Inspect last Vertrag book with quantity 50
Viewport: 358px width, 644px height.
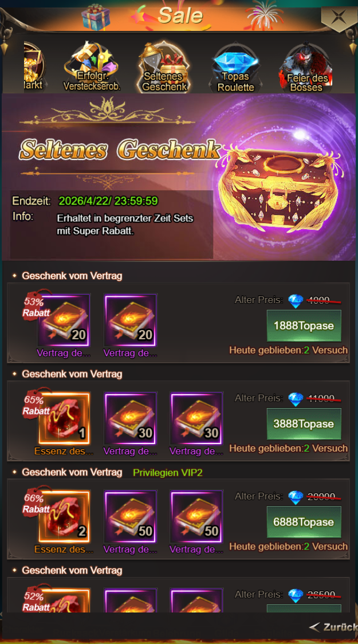(x=196, y=516)
